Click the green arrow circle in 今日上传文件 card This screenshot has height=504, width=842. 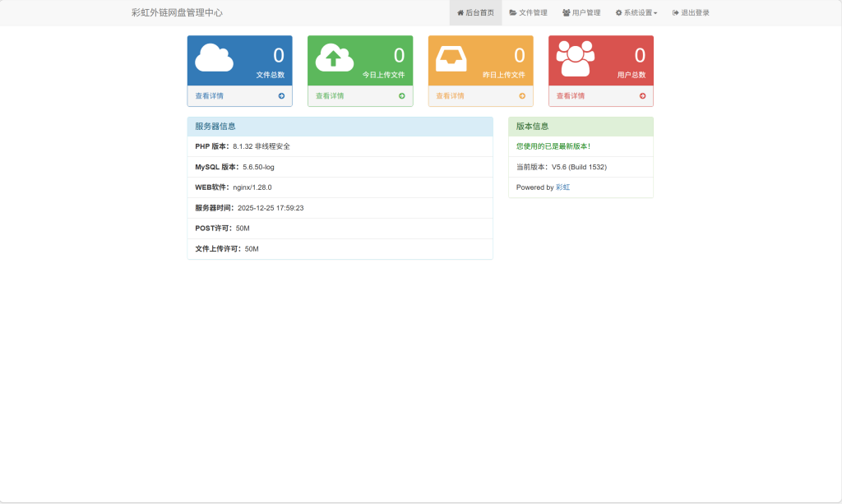pyautogui.click(x=402, y=96)
